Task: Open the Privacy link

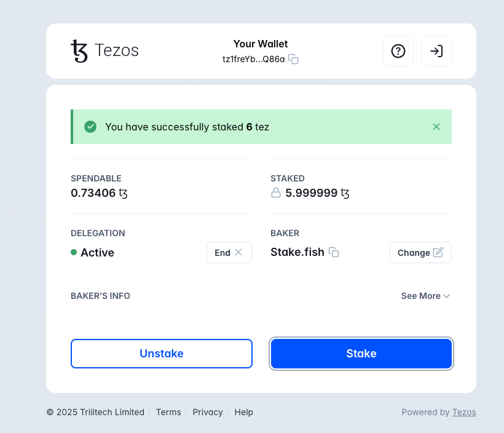Action: click(x=208, y=412)
